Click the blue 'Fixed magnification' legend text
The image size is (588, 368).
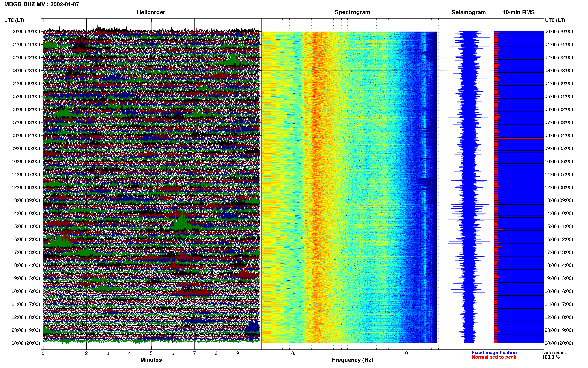[x=494, y=352]
